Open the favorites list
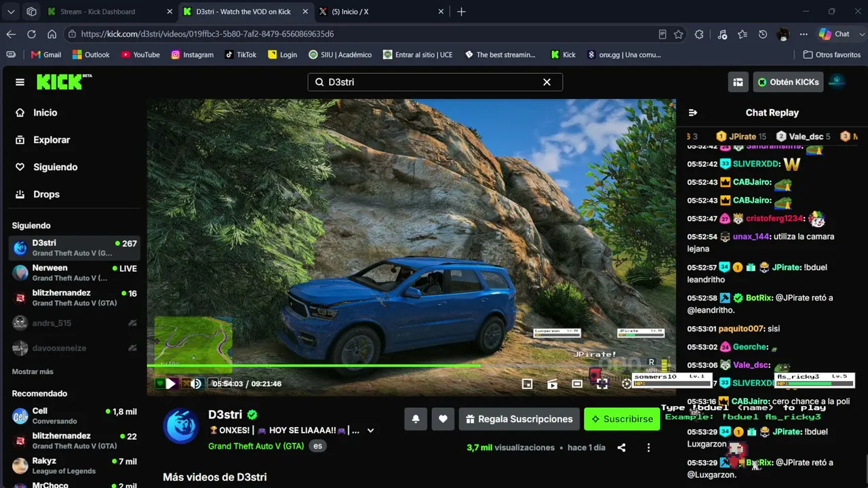Screen dimensions: 868x488 [743, 34]
